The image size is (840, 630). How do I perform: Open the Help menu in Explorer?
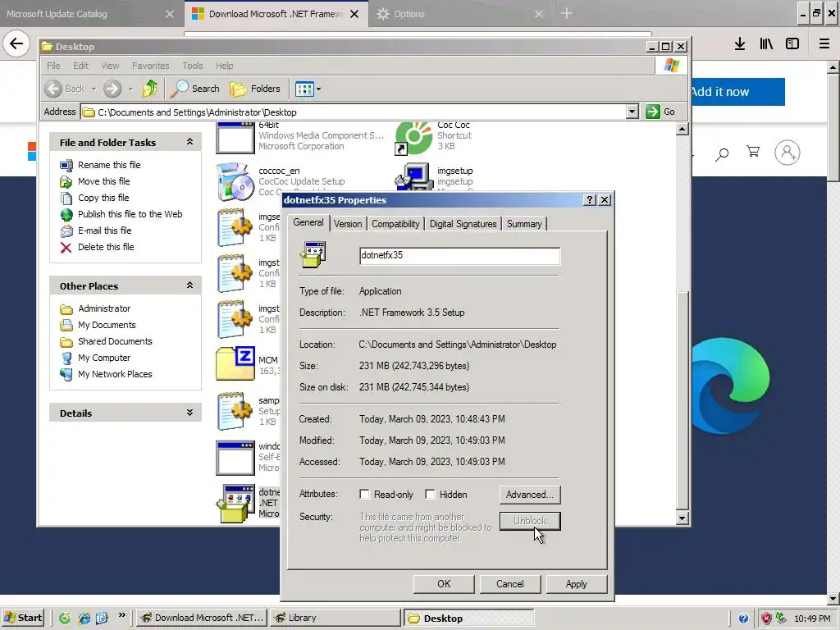point(225,66)
